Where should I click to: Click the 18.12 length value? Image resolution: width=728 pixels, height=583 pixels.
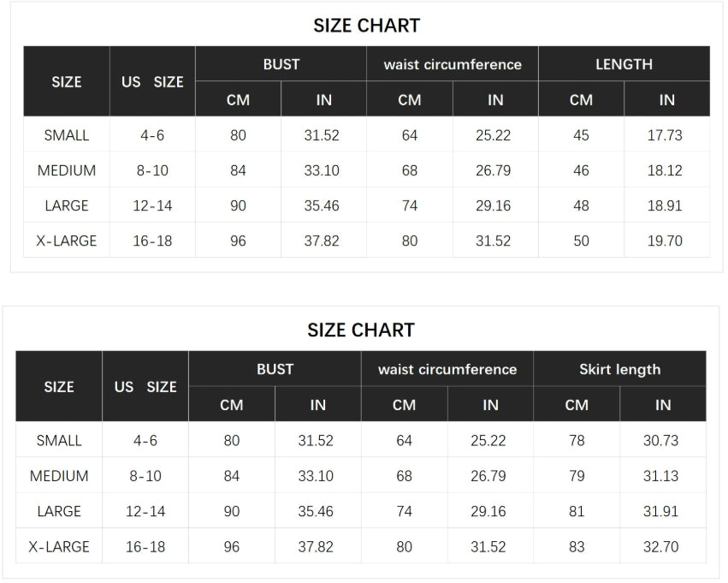(665, 170)
